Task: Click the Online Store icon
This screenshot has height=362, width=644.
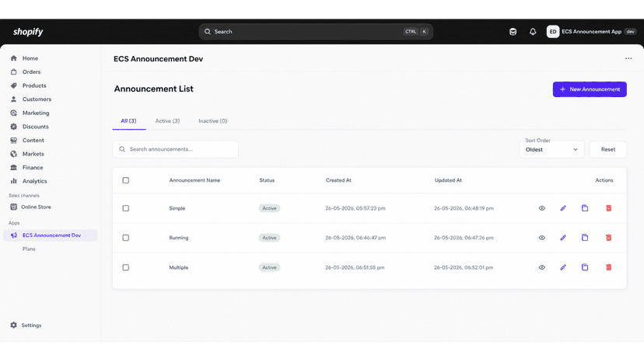Action: click(13, 207)
